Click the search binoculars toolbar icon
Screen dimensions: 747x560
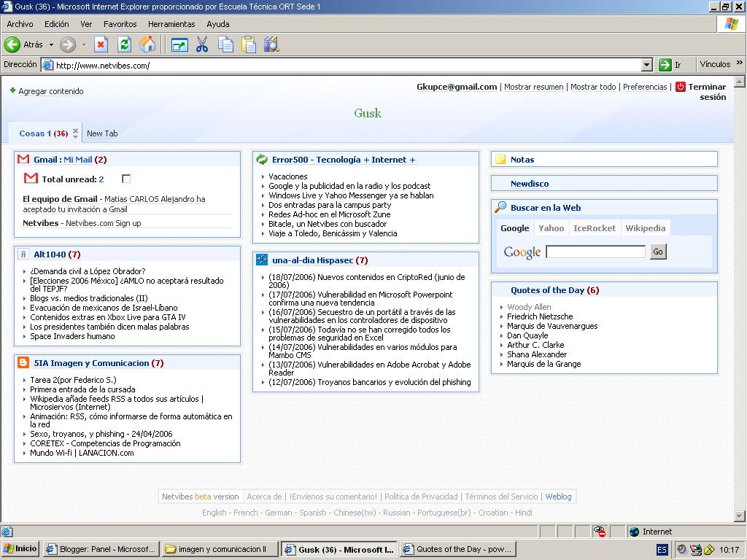pos(271,44)
